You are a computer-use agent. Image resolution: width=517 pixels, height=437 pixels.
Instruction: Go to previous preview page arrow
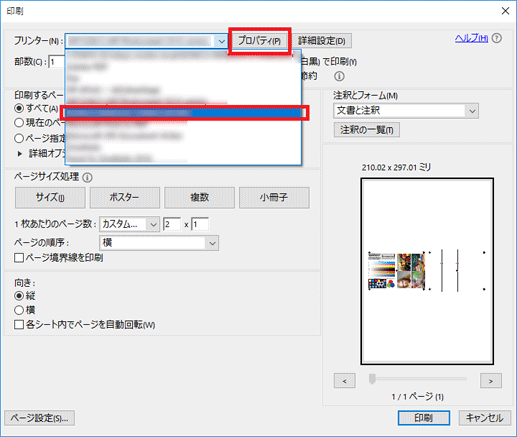345,381
